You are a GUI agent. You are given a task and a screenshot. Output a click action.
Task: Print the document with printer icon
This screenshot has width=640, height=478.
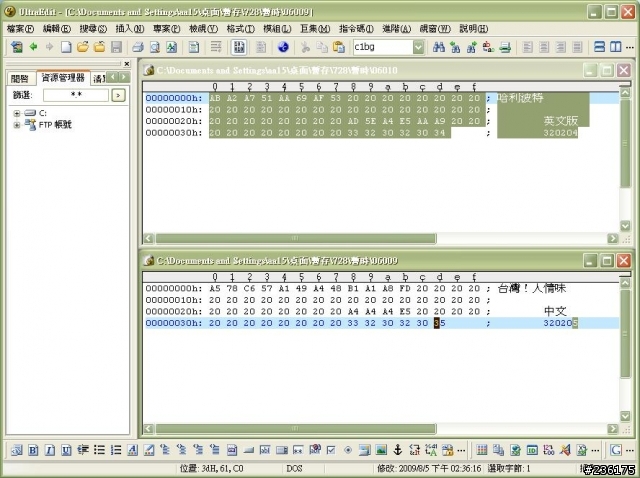138,47
